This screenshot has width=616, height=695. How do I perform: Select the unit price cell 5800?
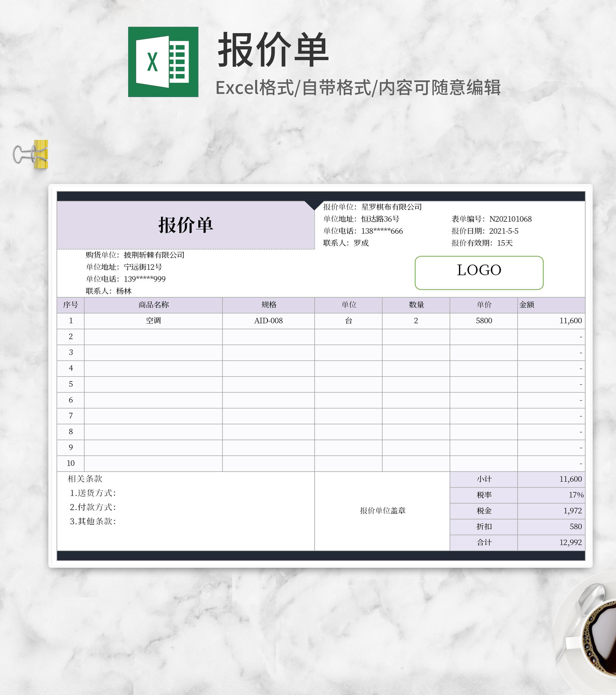483,321
